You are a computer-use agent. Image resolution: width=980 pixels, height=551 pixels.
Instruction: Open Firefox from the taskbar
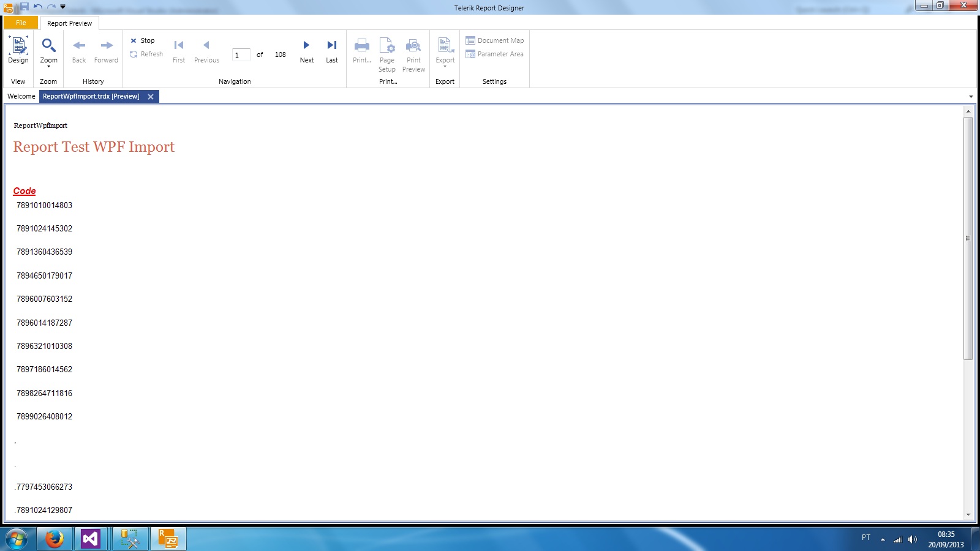click(54, 539)
